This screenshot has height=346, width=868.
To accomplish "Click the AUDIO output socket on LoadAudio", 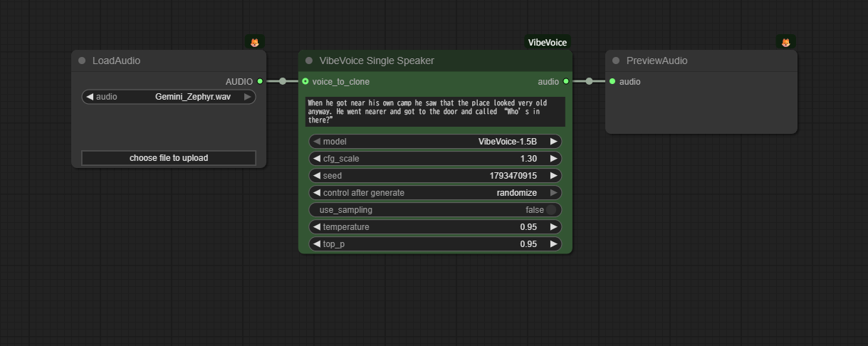I will click(x=260, y=81).
